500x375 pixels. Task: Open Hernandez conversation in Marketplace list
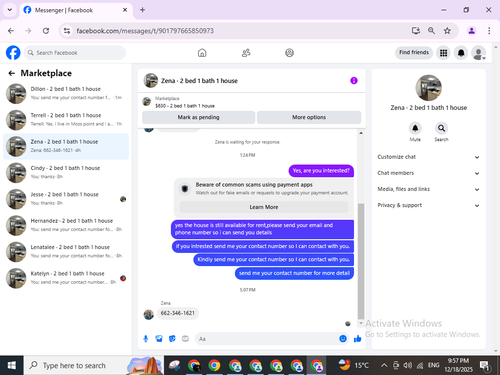pyautogui.click(x=66, y=225)
